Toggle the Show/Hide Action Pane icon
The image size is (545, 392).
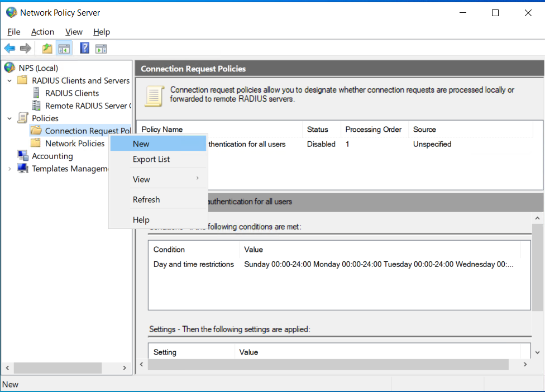click(101, 49)
